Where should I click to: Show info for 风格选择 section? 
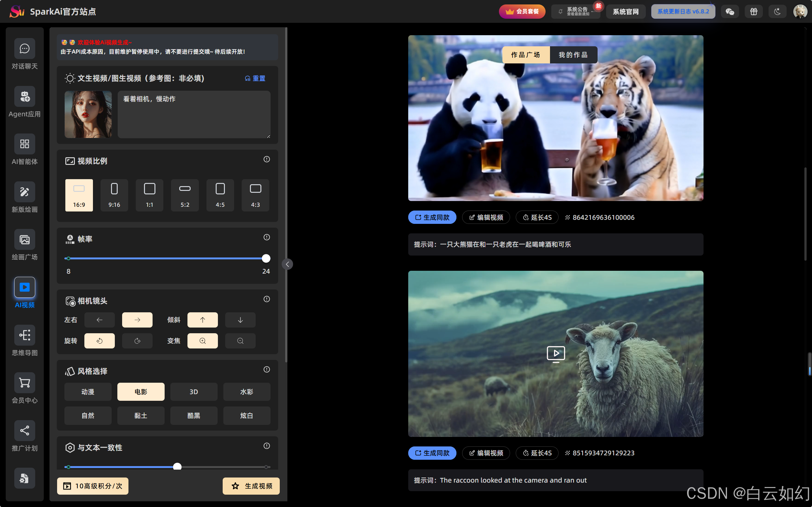pos(267,369)
